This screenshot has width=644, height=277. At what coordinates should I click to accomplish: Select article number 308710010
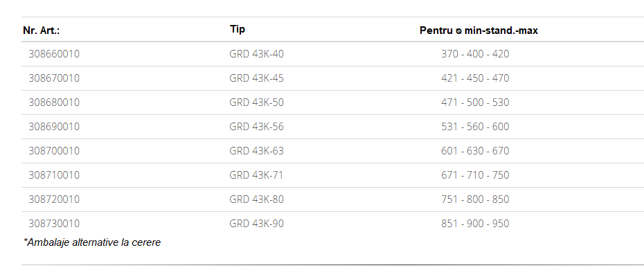(x=54, y=175)
